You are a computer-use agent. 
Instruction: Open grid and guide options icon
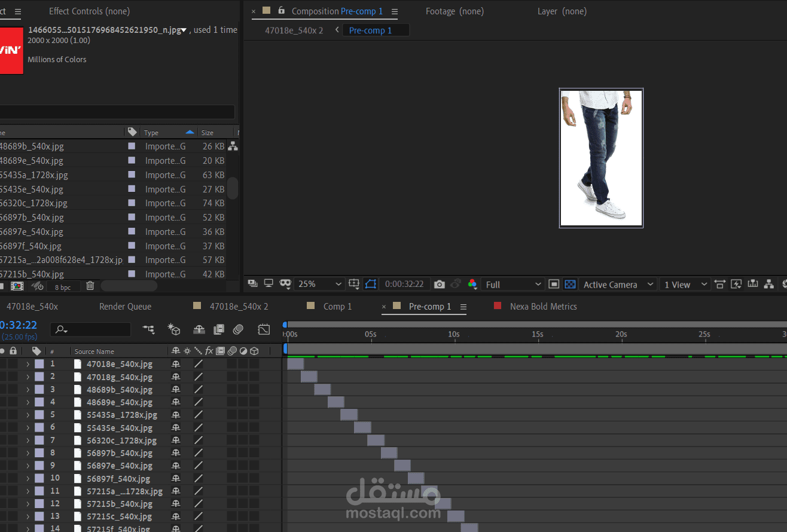pyautogui.click(x=354, y=284)
